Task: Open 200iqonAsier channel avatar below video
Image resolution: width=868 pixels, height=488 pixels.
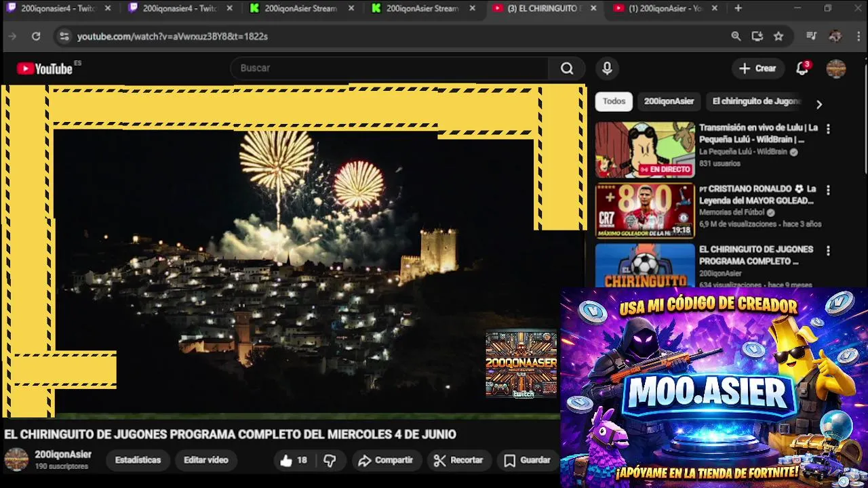Action: (x=16, y=459)
